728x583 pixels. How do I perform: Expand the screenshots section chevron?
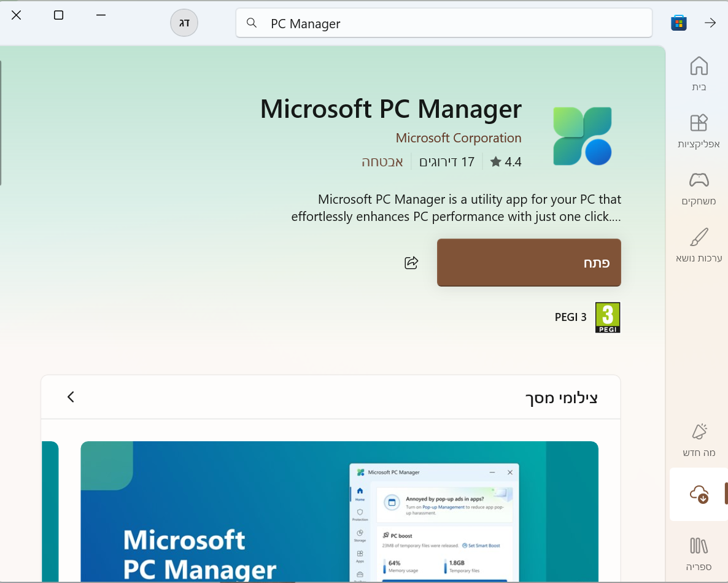71,397
